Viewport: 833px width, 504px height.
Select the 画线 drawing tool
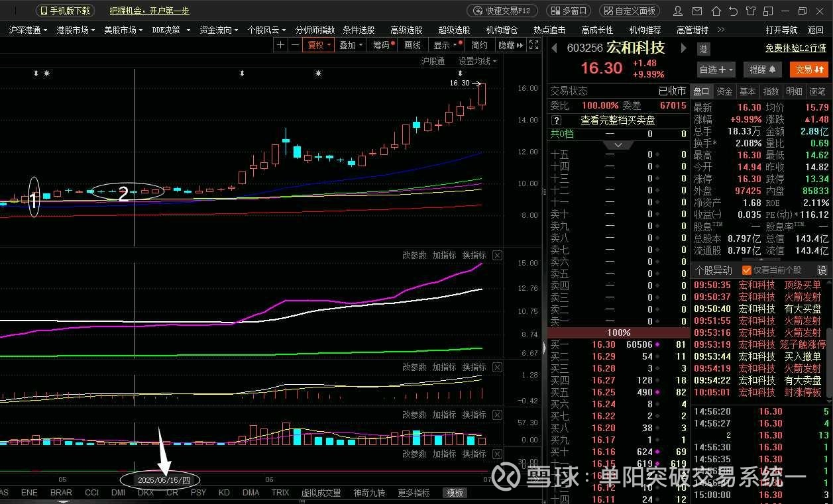click(x=412, y=44)
